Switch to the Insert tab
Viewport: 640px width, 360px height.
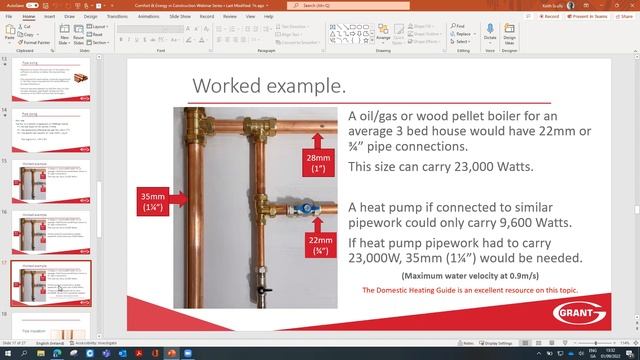tap(49, 16)
